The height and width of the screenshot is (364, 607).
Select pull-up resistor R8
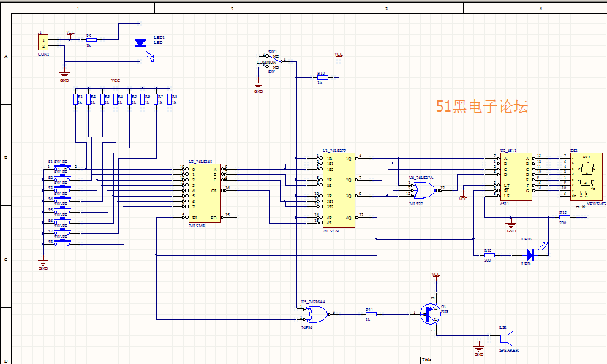pos(170,99)
